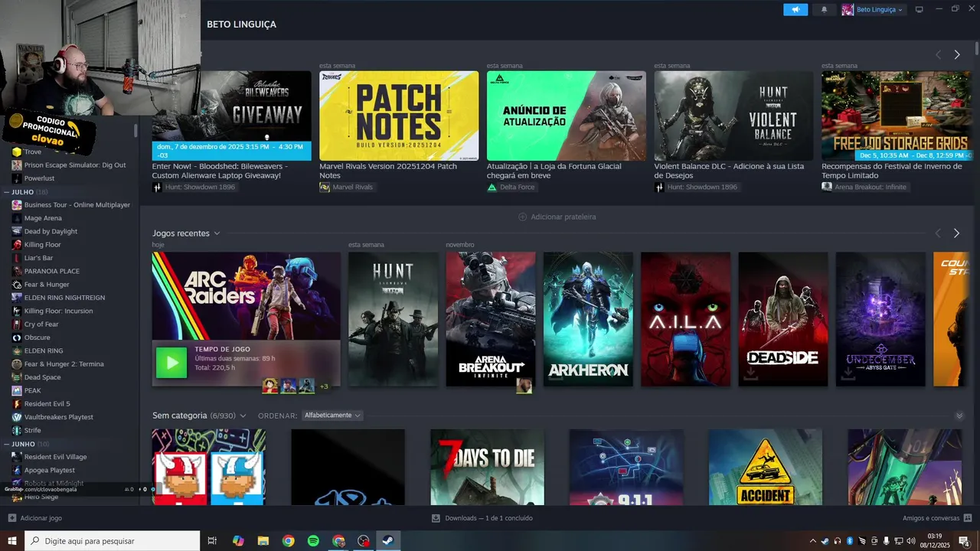
Task: Click the friends +3 playing indicator
Action: (324, 386)
